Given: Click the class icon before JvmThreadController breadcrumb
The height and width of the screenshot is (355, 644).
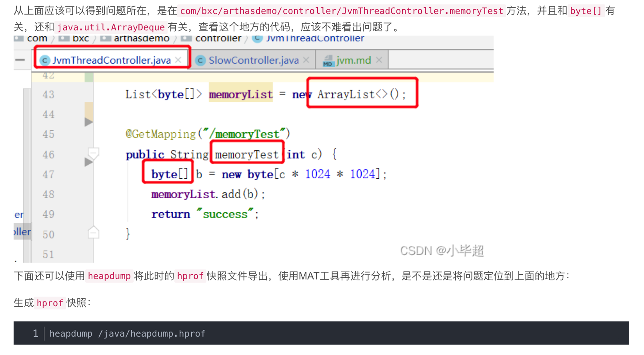Looking at the screenshot, I should 258,38.
